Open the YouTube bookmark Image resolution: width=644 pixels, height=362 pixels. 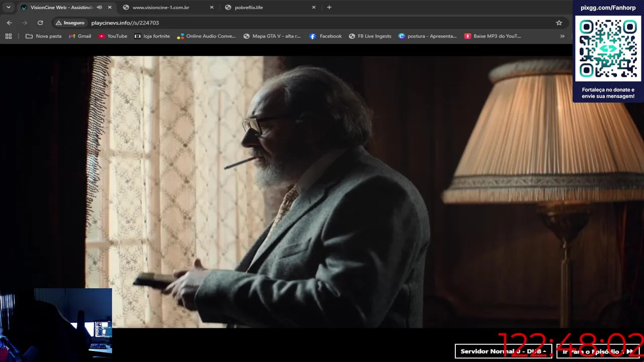pyautogui.click(x=113, y=36)
